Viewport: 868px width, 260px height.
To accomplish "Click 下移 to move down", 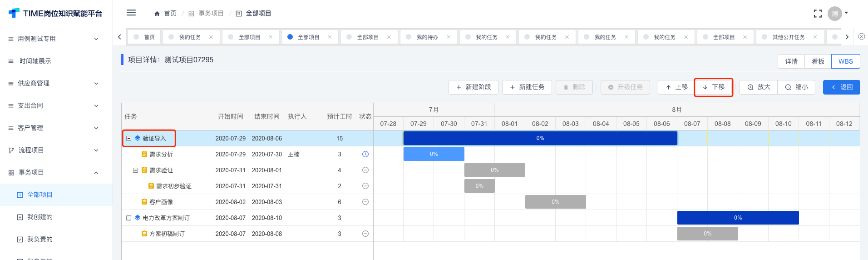I will pos(714,87).
